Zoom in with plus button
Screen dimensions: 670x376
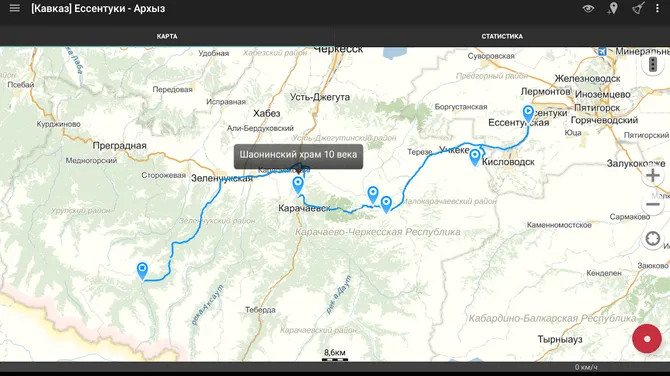[652, 176]
